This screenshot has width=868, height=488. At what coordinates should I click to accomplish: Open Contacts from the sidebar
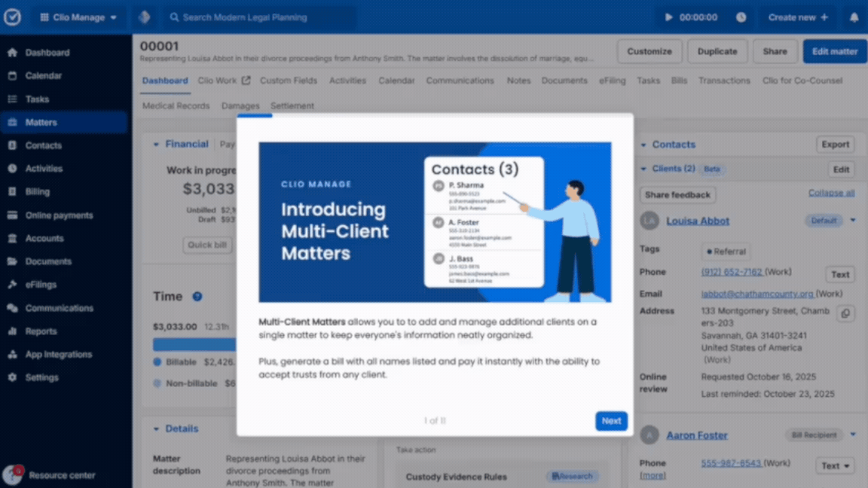click(64, 145)
